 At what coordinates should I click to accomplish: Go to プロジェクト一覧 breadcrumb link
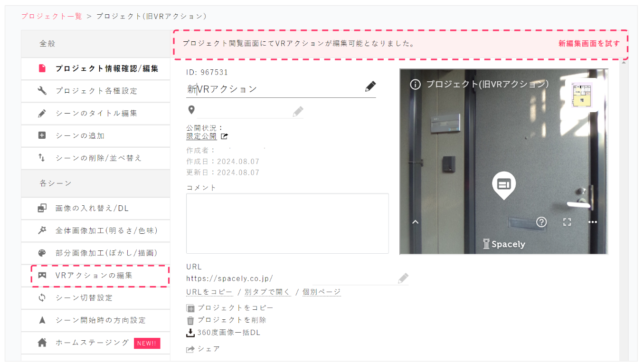coord(52,16)
